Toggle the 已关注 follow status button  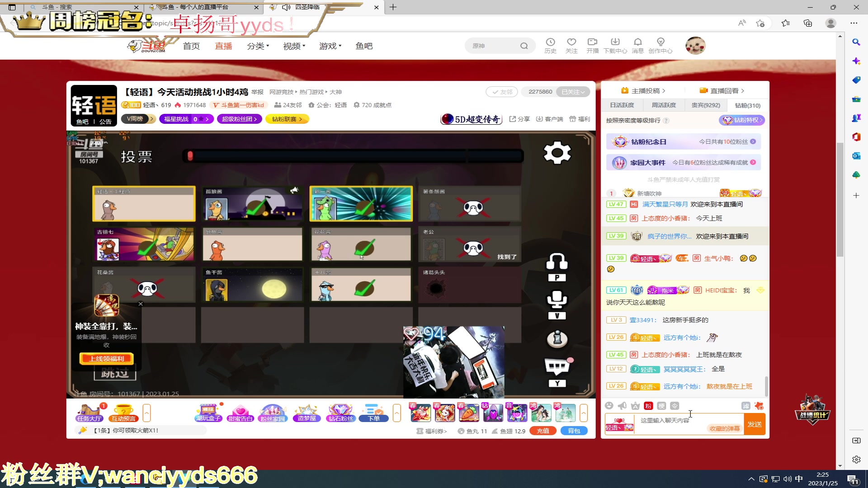(572, 91)
